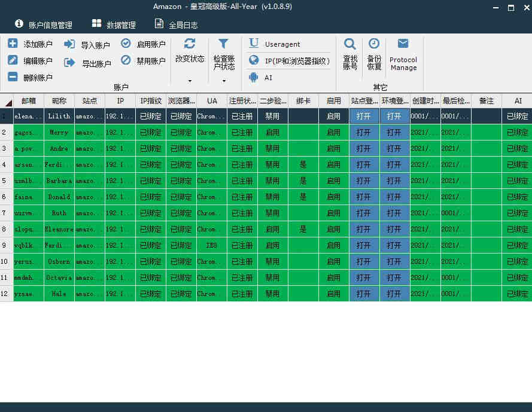Screen dimensions: 532x412
Task: Click the 绑卡 column header
Action: (303, 100)
